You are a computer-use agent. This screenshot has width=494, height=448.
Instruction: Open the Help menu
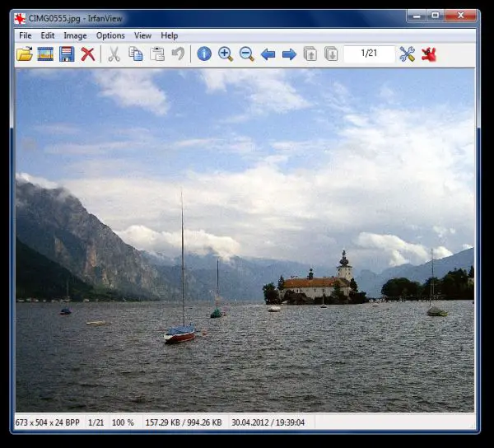tap(170, 35)
